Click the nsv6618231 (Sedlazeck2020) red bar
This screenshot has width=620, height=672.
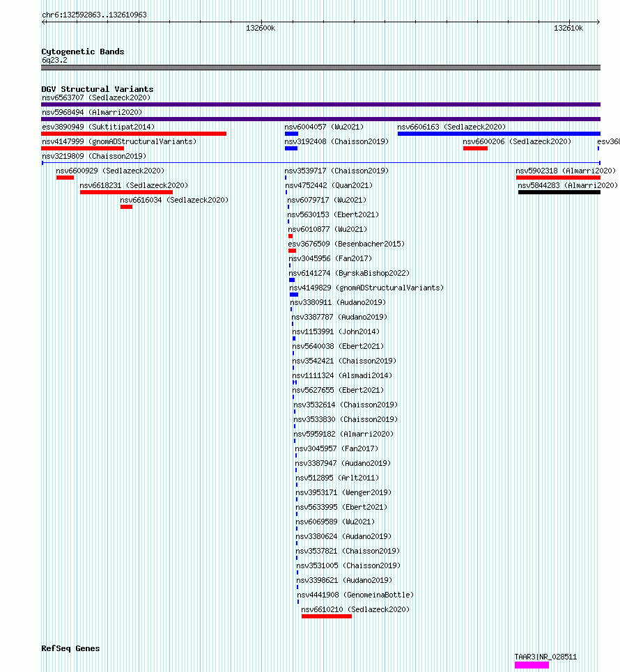[127, 192]
